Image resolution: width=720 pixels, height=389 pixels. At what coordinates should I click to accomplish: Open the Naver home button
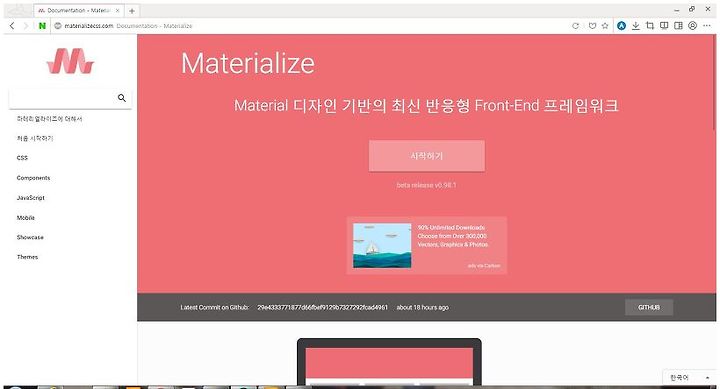coord(42,26)
